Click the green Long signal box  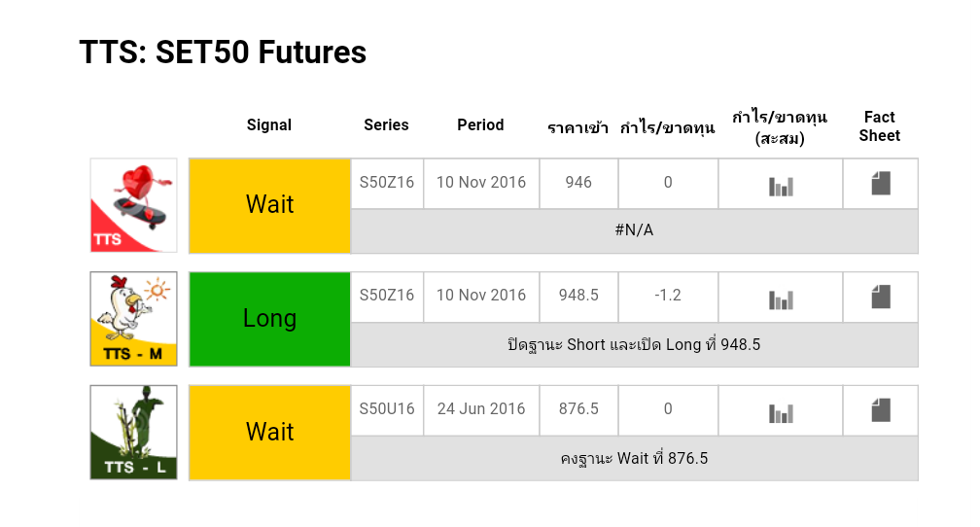269,319
